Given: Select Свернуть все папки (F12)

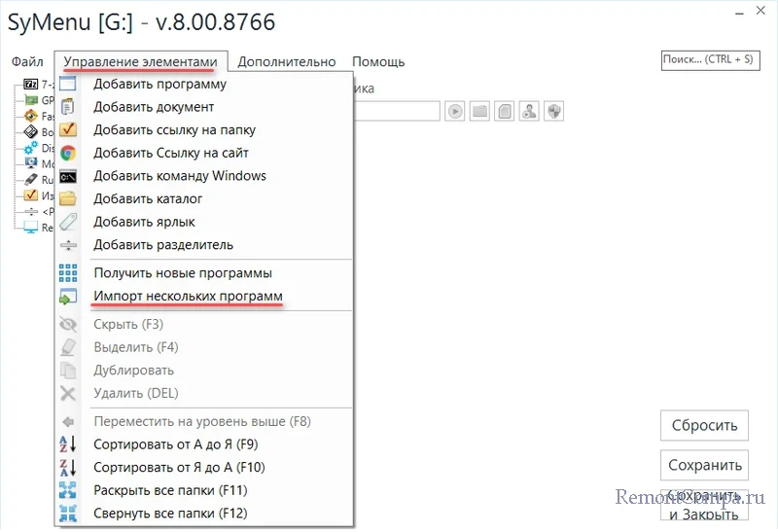Looking at the screenshot, I should (x=170, y=513).
